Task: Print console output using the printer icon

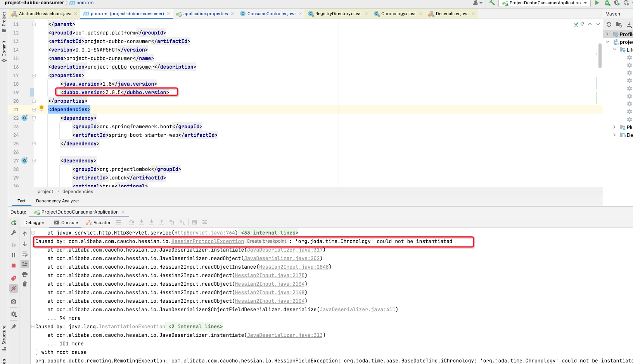Action: click(25, 275)
